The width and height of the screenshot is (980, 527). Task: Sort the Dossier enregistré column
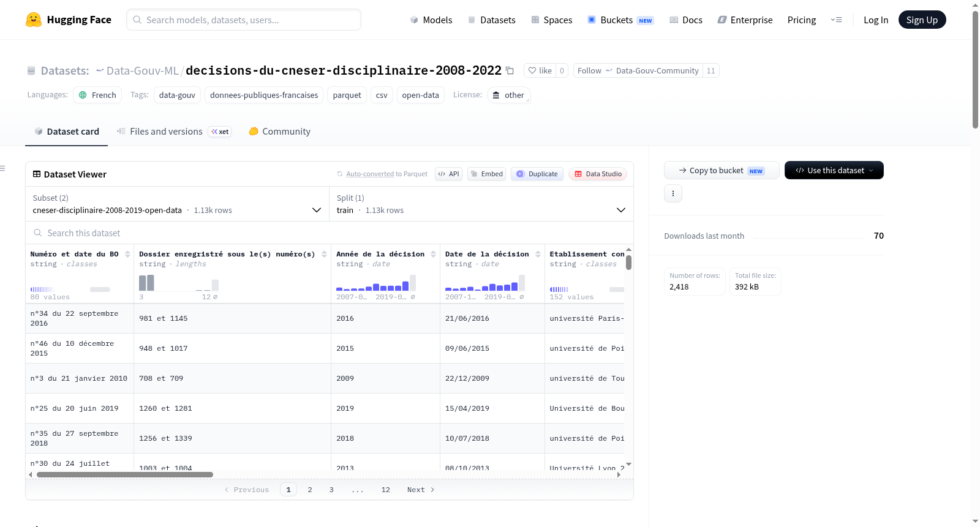click(324, 254)
